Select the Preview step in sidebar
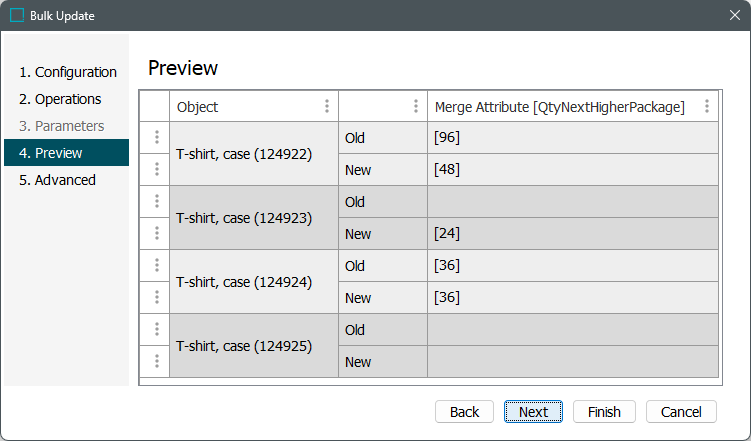 click(x=51, y=153)
